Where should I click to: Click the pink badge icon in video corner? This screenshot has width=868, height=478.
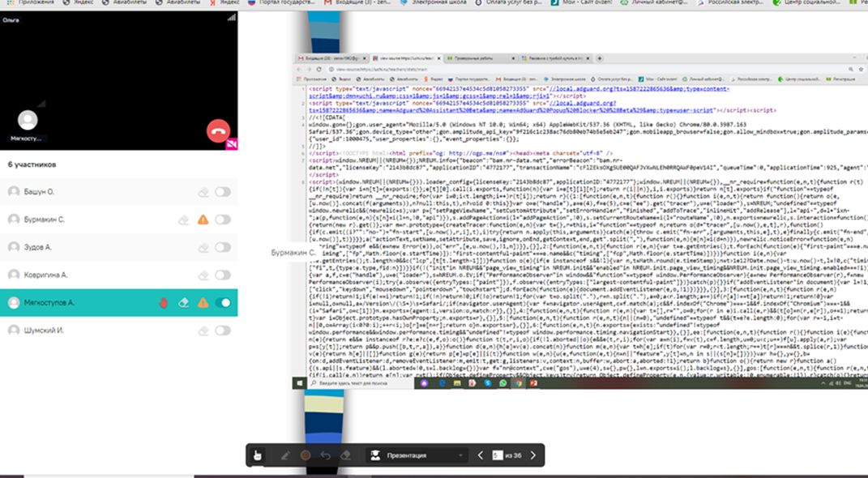click(x=232, y=144)
